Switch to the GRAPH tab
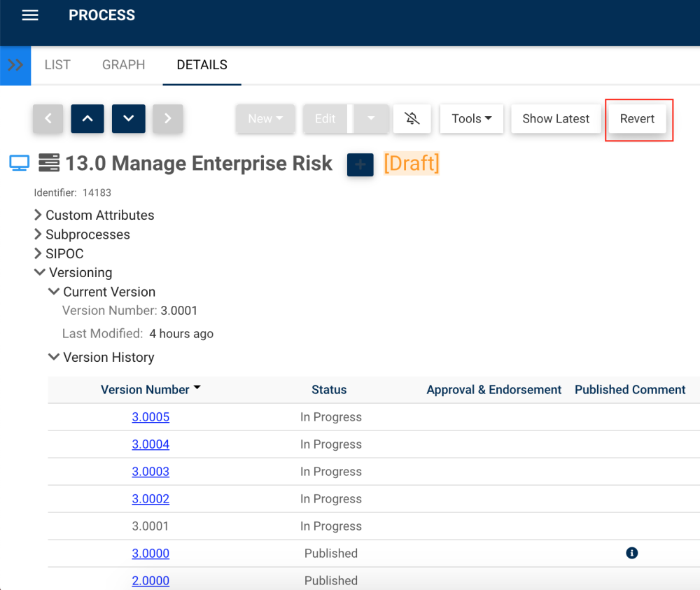The width and height of the screenshot is (700, 590). pyautogui.click(x=123, y=65)
